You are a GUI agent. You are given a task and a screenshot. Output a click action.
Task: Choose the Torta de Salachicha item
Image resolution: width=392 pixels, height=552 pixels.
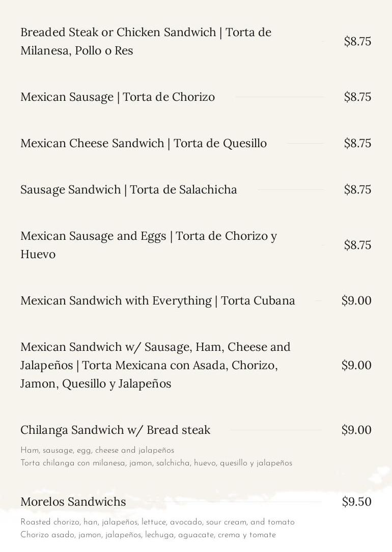click(129, 189)
